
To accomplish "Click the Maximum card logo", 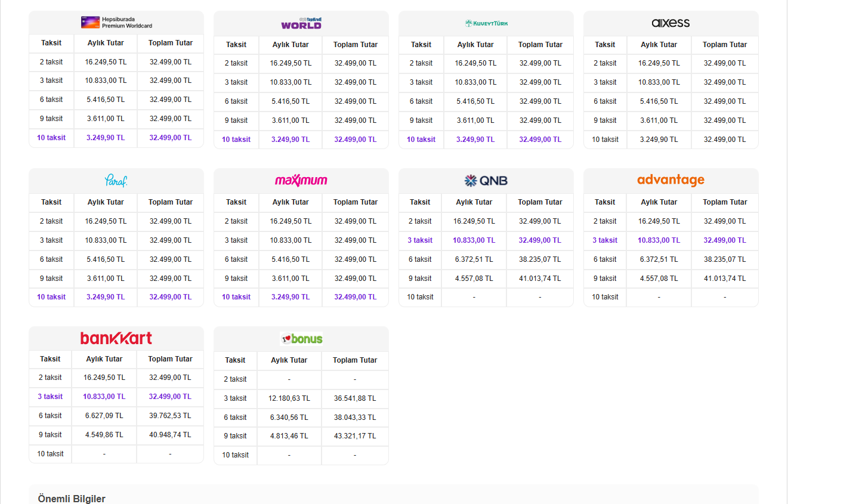I will pyautogui.click(x=301, y=180).
